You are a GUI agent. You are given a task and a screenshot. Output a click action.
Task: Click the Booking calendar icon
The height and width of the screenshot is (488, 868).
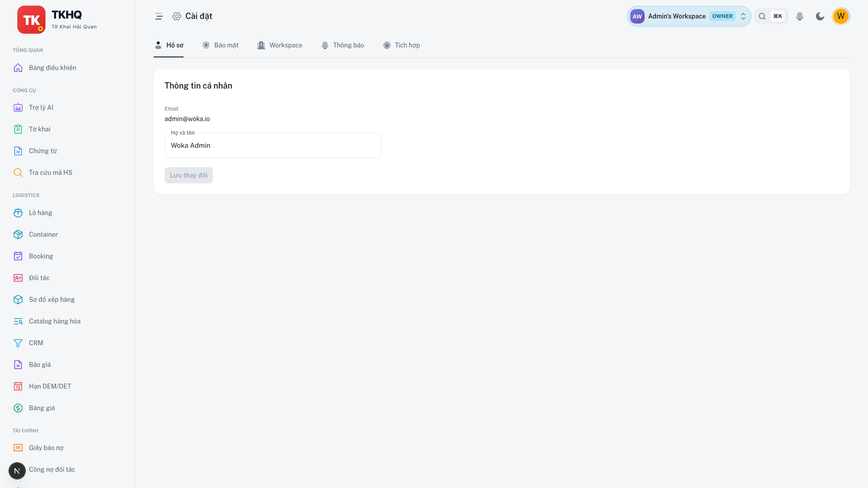pyautogui.click(x=18, y=256)
